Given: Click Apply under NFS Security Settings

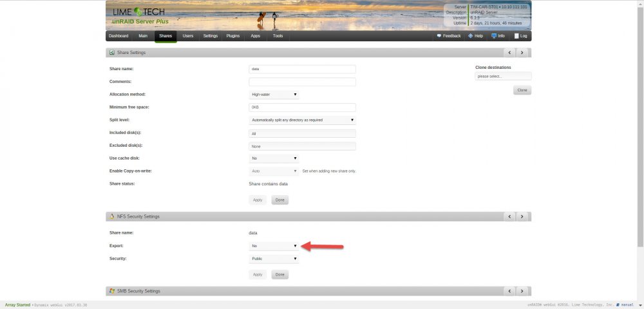Looking at the screenshot, I should (x=258, y=274).
